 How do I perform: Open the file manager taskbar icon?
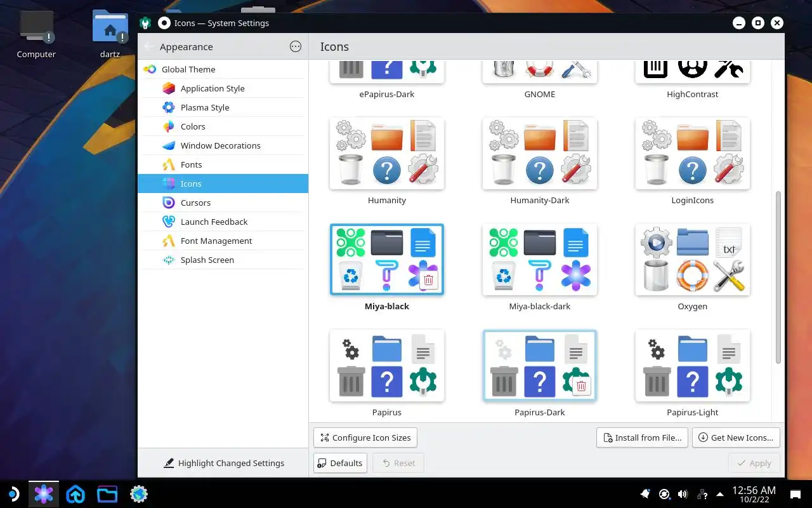click(x=107, y=493)
